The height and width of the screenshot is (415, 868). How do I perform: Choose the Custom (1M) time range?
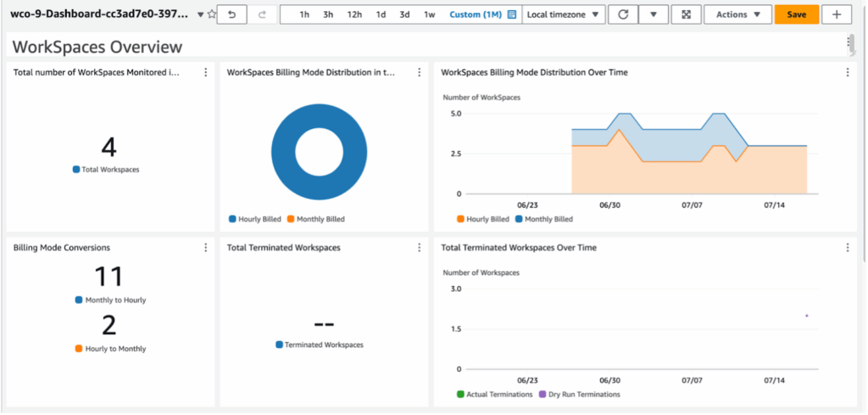476,14
